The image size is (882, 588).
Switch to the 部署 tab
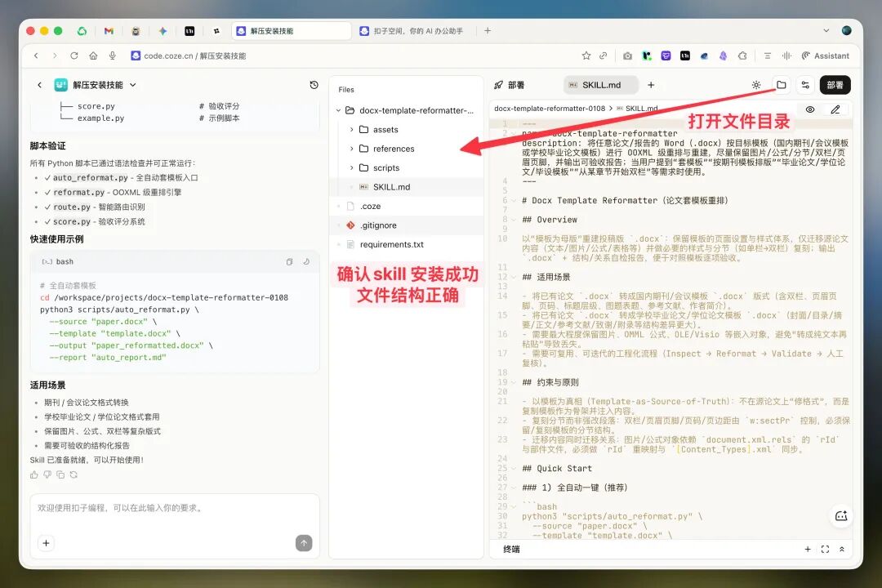(x=509, y=85)
